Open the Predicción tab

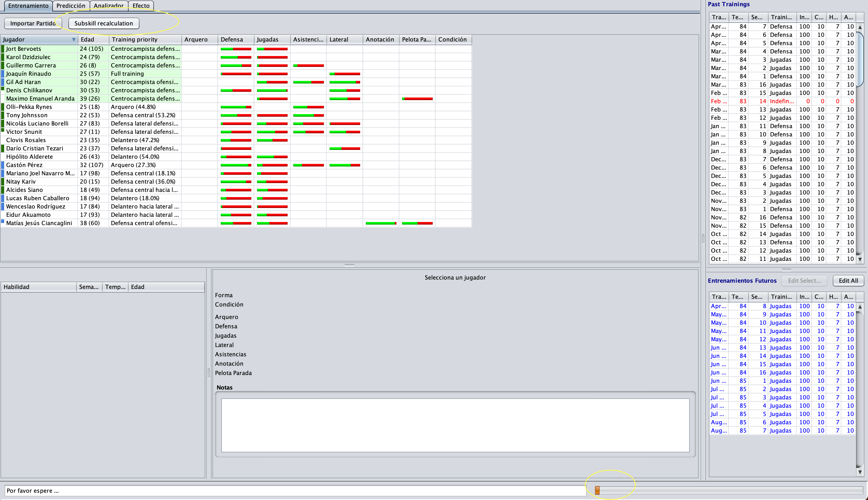pos(71,6)
